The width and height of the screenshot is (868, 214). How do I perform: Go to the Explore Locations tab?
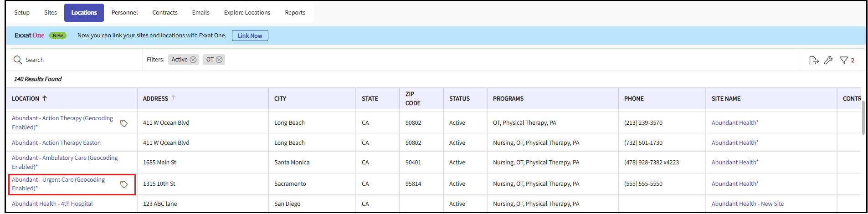pyautogui.click(x=247, y=13)
